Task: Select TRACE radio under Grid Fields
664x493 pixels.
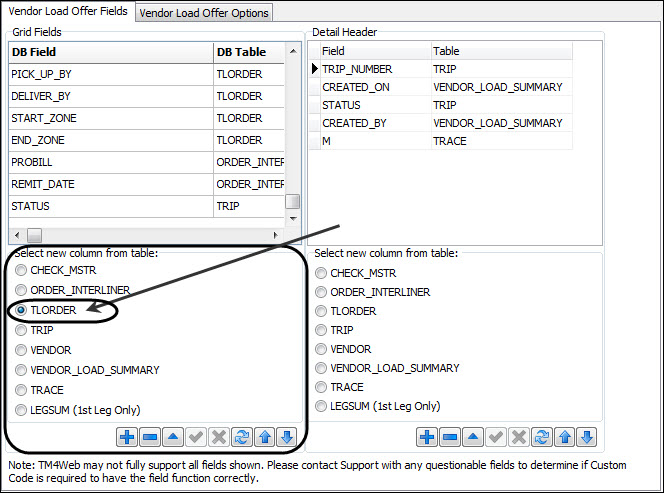Action: (21, 390)
